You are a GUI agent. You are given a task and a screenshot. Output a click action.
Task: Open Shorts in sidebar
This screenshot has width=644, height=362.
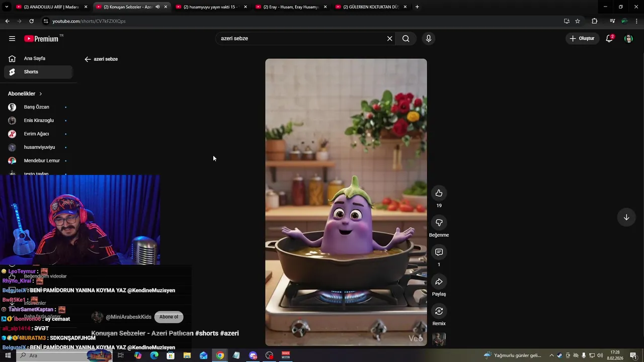click(38, 72)
